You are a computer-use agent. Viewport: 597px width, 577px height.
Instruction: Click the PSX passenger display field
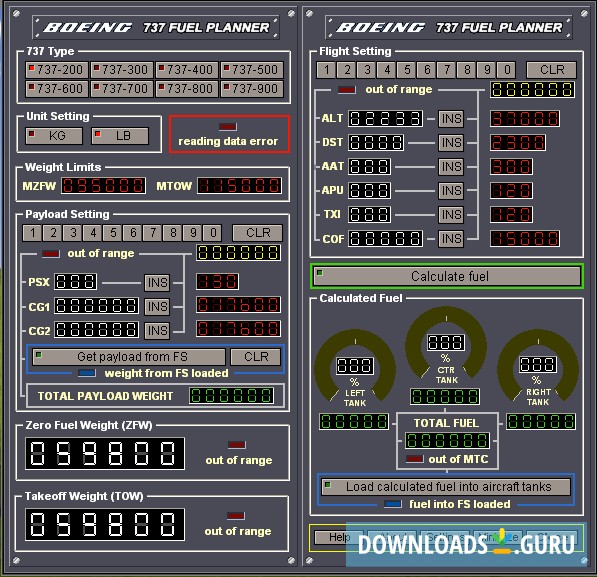pyautogui.click(x=75, y=281)
